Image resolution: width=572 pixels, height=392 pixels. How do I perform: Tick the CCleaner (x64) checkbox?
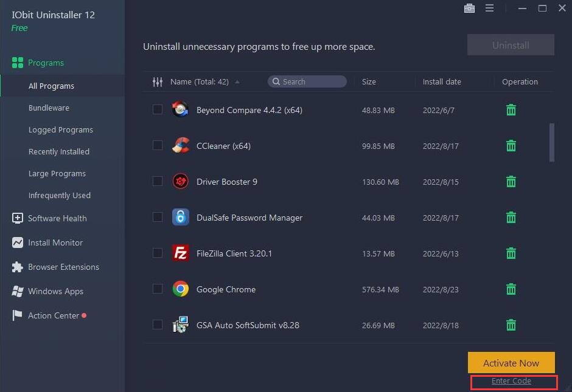[158, 145]
